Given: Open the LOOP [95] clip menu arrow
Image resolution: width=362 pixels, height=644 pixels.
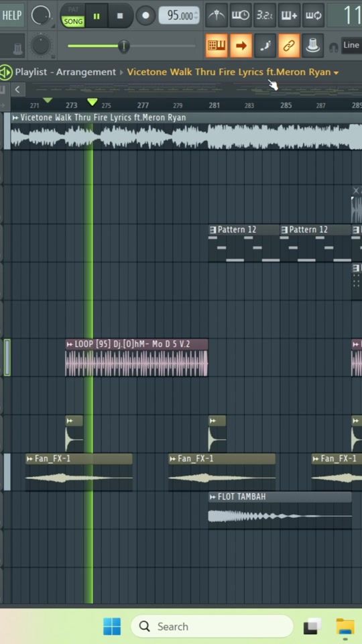Looking at the screenshot, I should [70, 344].
